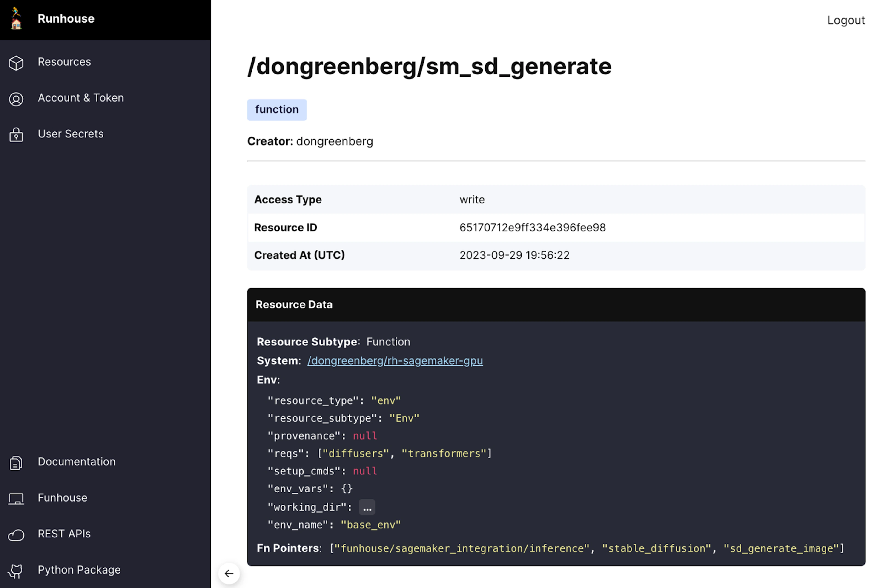This screenshot has height=588, width=883.
Task: Open the Documentation sidebar entry
Action: tap(77, 462)
